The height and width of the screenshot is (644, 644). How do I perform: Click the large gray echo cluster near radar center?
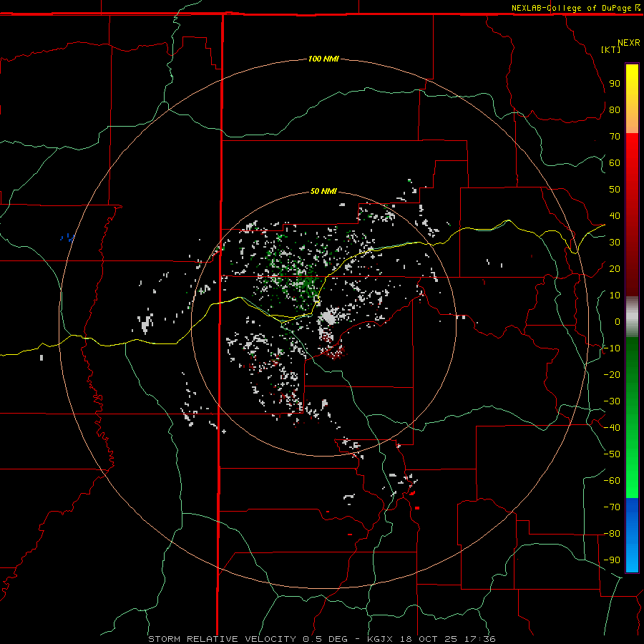328,317
